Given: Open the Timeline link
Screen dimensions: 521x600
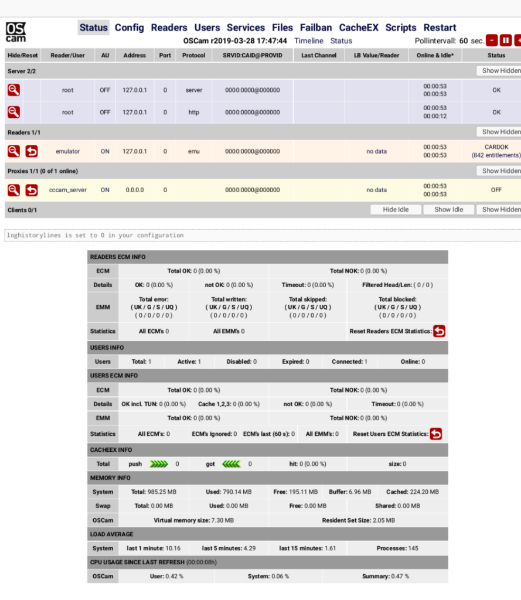Looking at the screenshot, I should click(309, 41).
